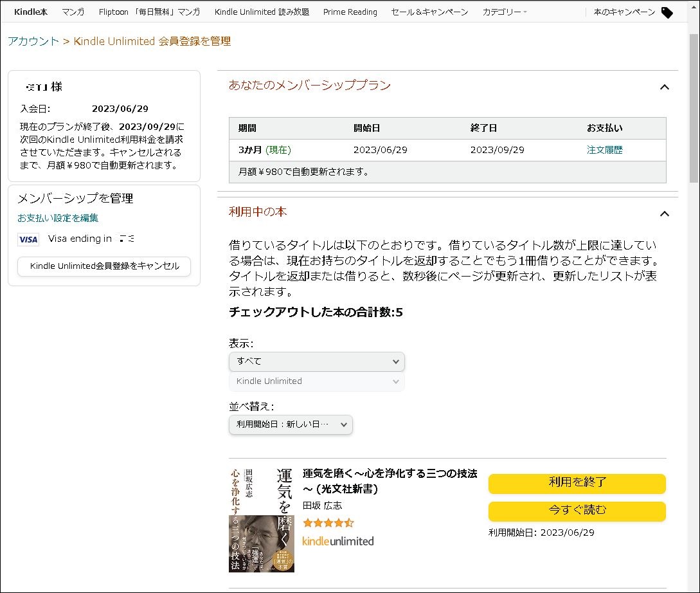
Task: Open the 運気を磨く book title link
Action: click(390, 481)
